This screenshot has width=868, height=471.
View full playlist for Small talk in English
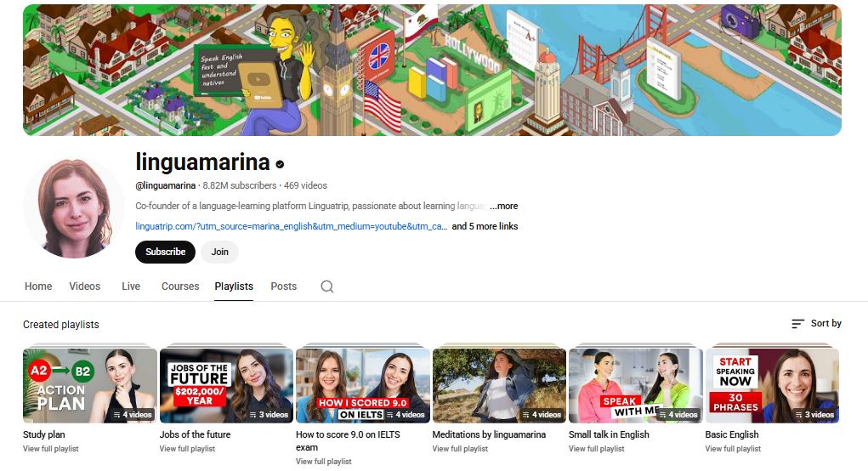(596, 449)
